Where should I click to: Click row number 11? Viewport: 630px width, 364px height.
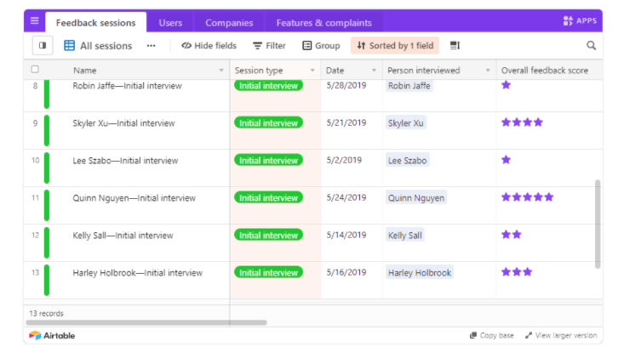click(36, 197)
